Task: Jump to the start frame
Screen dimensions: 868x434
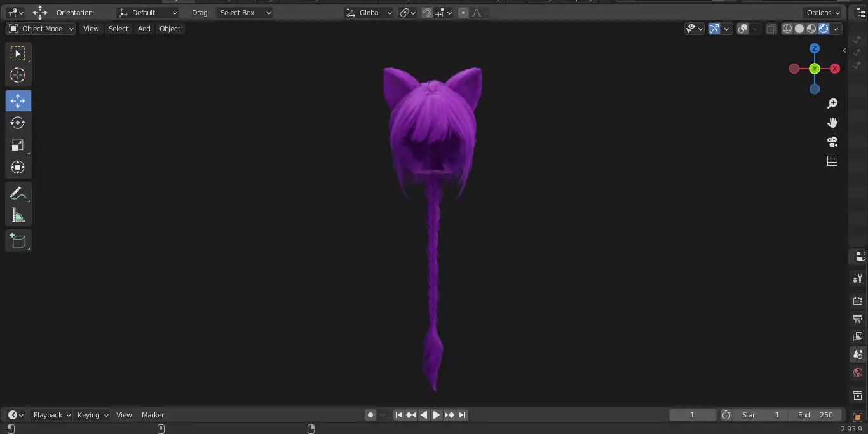Action: 398,415
